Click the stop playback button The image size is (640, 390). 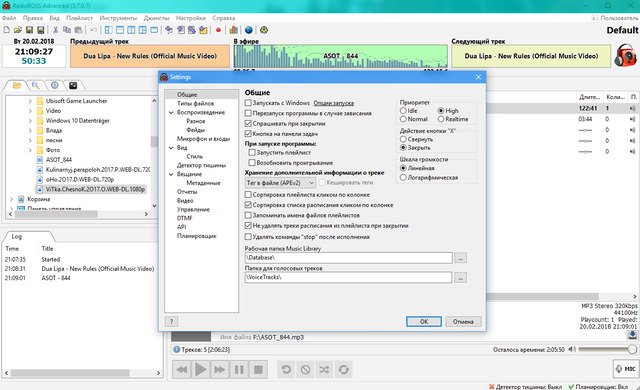pyautogui.click(x=258, y=370)
